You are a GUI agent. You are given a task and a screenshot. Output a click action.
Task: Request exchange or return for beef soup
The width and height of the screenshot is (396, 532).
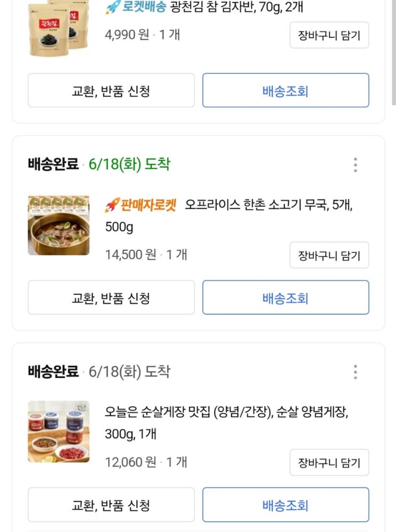[111, 297]
